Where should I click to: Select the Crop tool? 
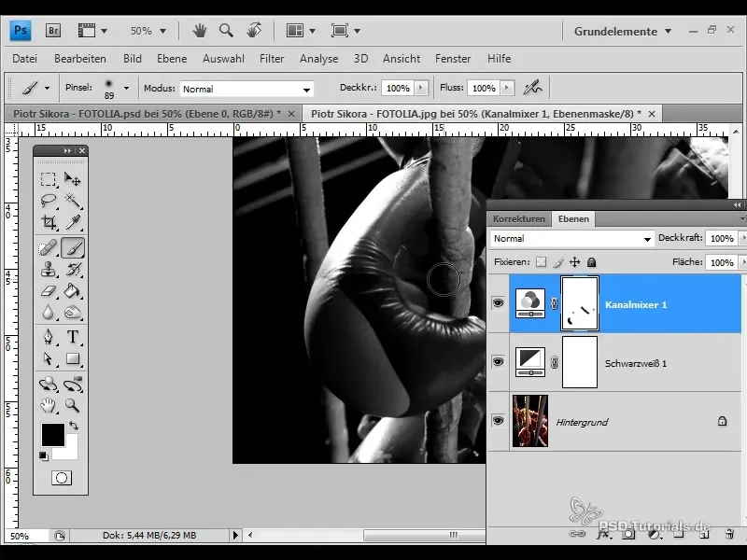point(48,222)
